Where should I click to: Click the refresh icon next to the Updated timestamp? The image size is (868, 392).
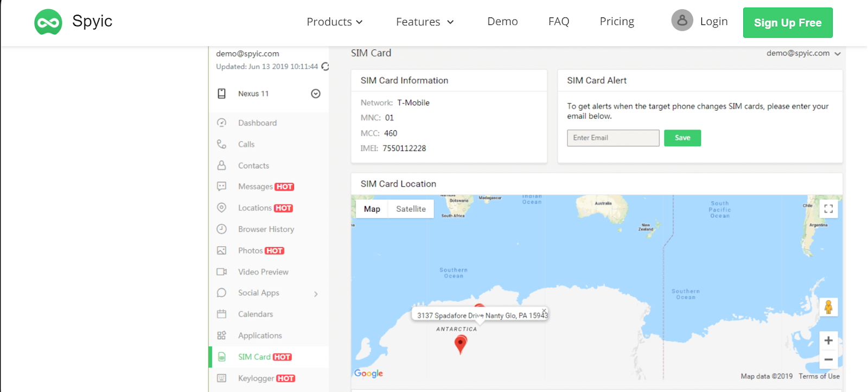[x=325, y=66]
